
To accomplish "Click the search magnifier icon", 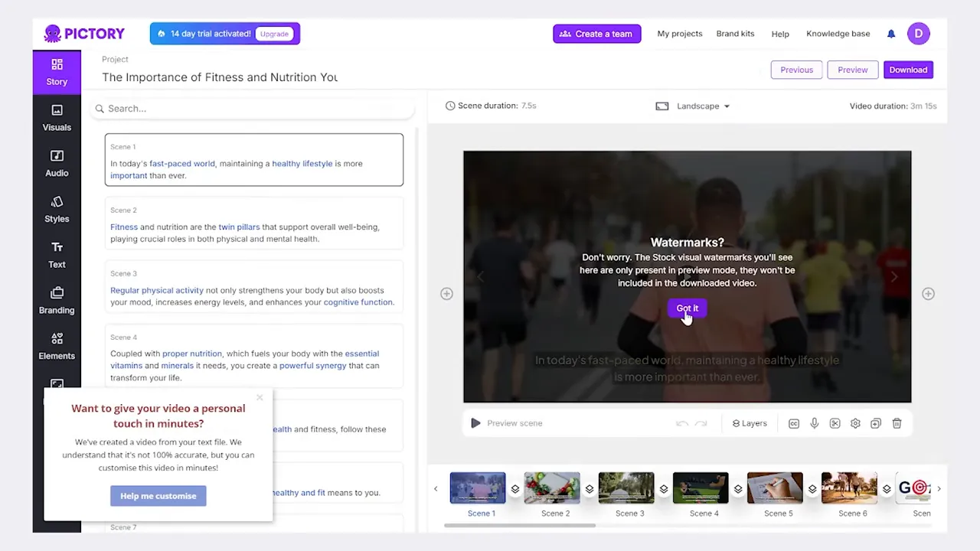I will pos(100,109).
